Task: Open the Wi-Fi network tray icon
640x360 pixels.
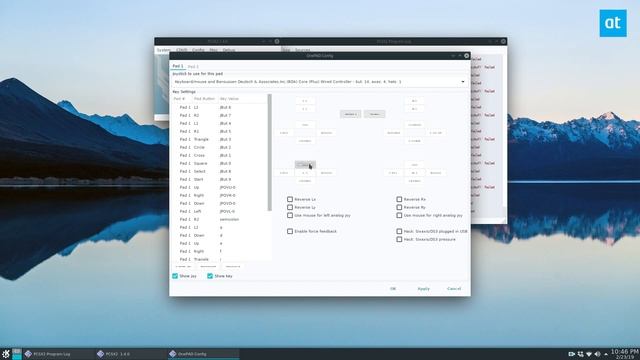Action: tap(589, 354)
